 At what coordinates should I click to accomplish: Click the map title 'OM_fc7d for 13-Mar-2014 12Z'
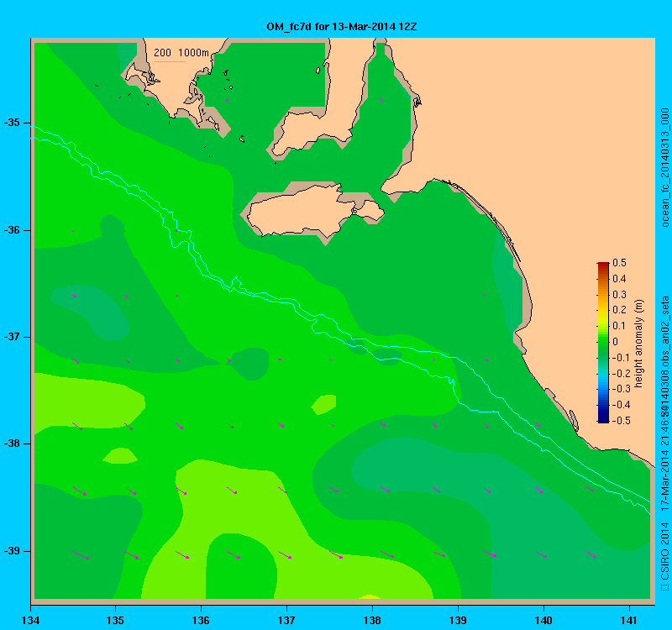342,27
